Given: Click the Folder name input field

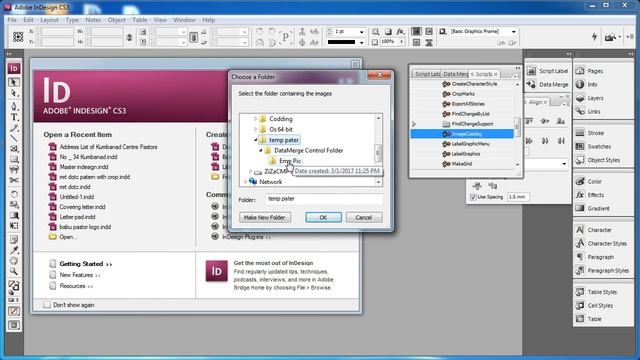Looking at the screenshot, I should (x=324, y=199).
